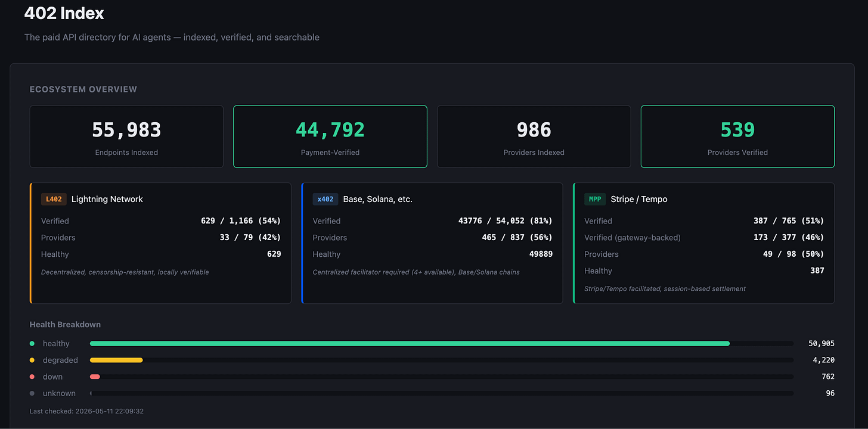
Task: Click the Verified (gateway-backed) label
Action: coord(633,238)
